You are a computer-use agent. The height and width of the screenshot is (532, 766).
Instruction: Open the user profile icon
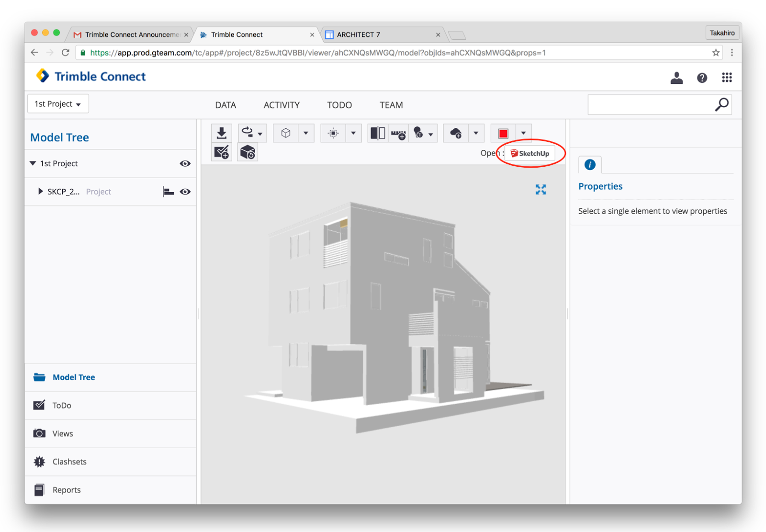pyautogui.click(x=676, y=78)
